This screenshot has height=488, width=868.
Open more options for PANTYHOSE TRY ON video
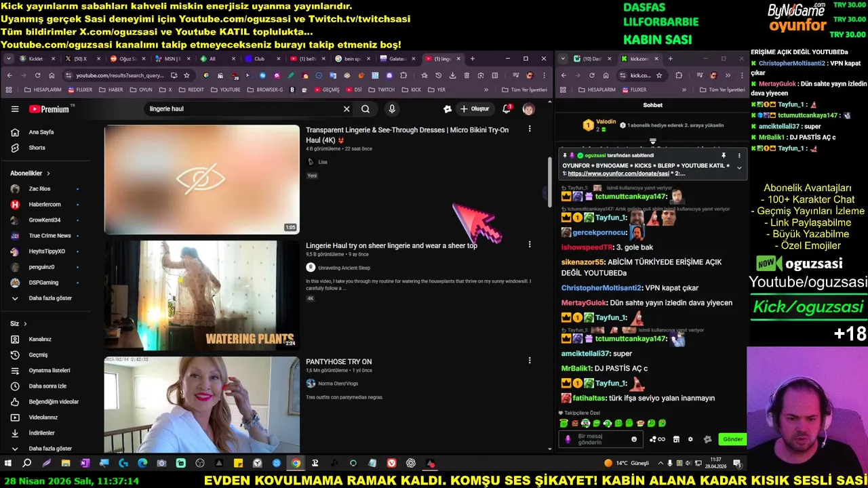pyautogui.click(x=530, y=360)
